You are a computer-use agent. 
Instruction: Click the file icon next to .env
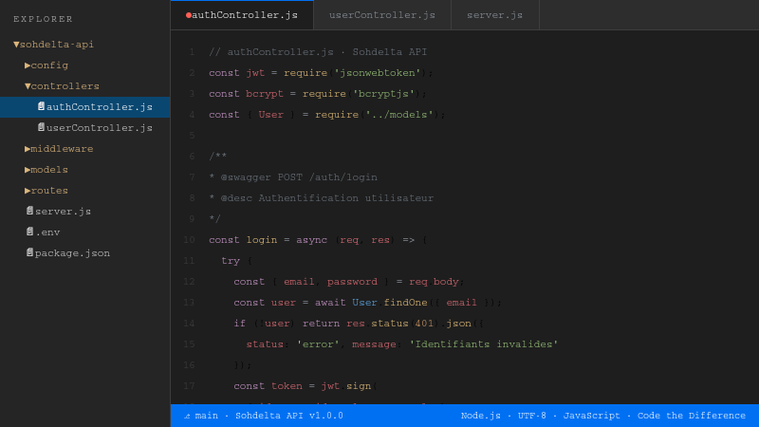point(30,232)
